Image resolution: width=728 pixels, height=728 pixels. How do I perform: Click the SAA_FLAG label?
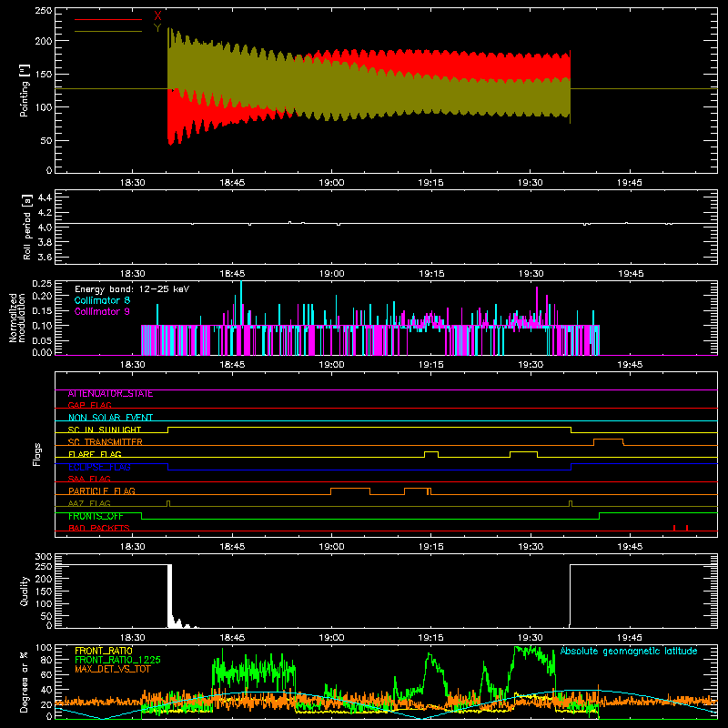89,479
